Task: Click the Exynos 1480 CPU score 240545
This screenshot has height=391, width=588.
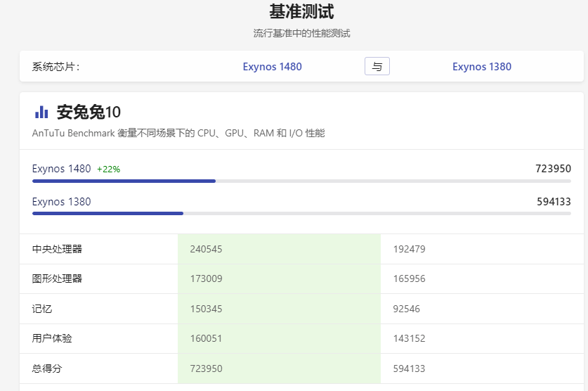Action: 206,249
